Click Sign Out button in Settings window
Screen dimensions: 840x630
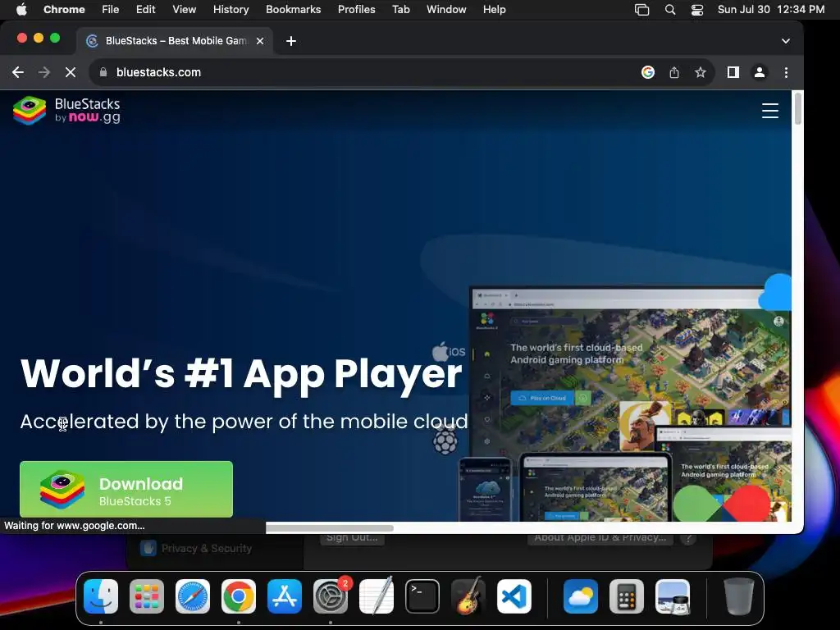352,538
